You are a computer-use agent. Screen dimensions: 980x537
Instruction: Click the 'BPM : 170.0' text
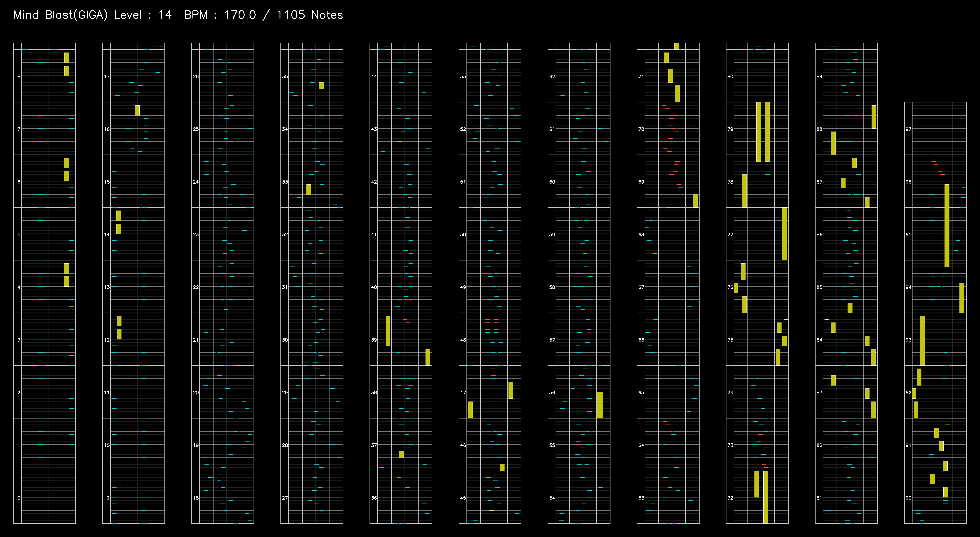coord(220,15)
